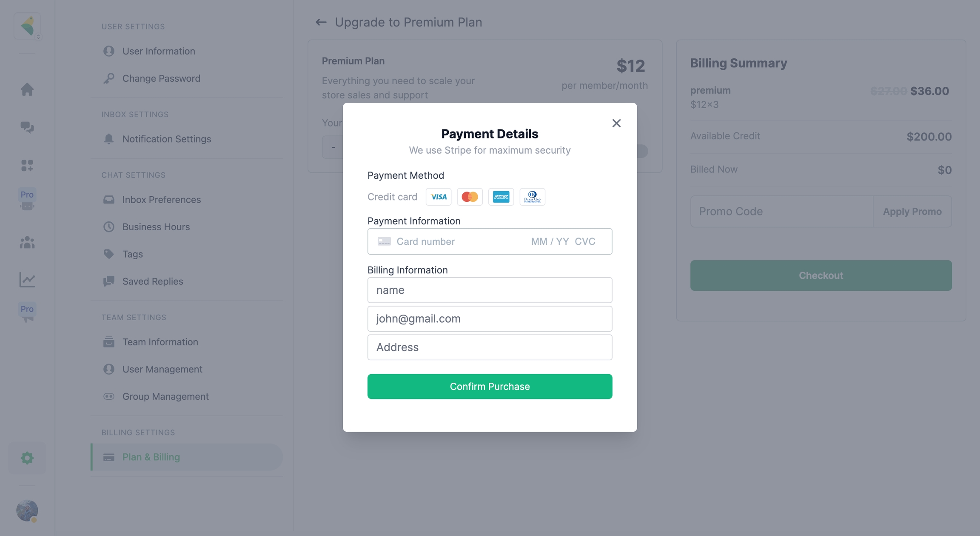The height and width of the screenshot is (536, 980).
Task: Select the Visa card icon
Action: pos(438,197)
